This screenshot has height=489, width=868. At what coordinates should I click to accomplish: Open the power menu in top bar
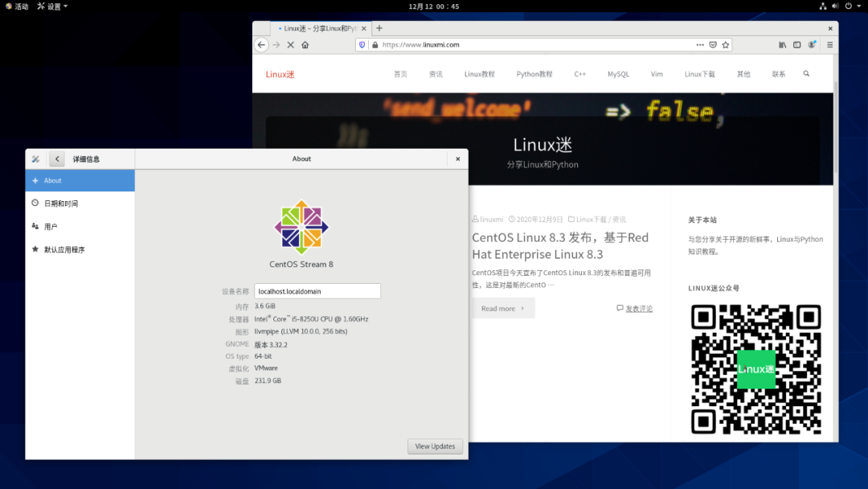853,6
